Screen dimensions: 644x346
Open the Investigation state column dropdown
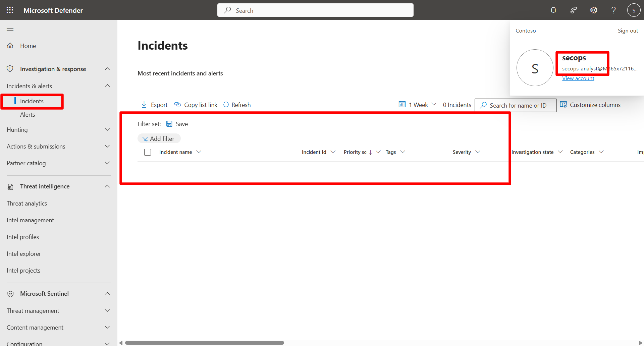(x=560, y=152)
